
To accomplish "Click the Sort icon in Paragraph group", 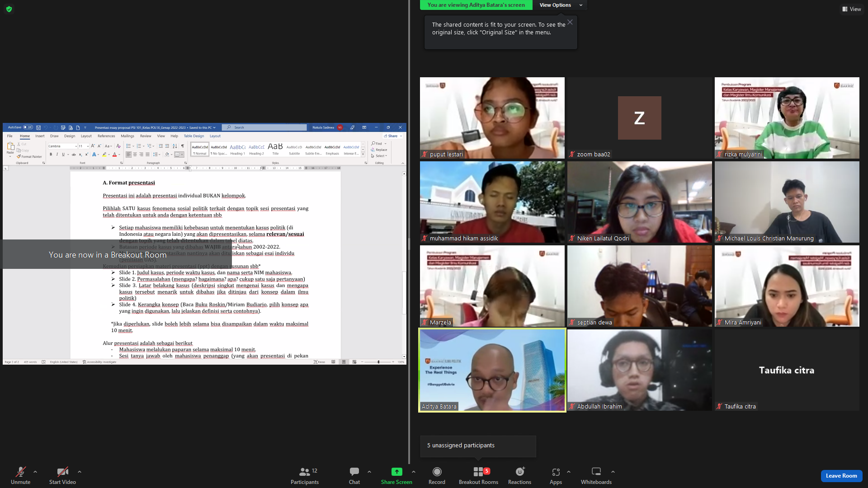I will (175, 146).
